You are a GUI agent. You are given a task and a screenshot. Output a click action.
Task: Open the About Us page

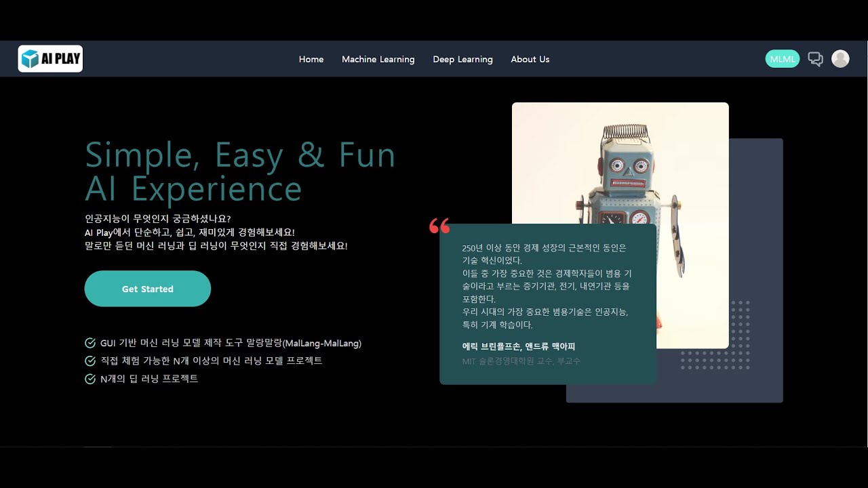coord(530,60)
